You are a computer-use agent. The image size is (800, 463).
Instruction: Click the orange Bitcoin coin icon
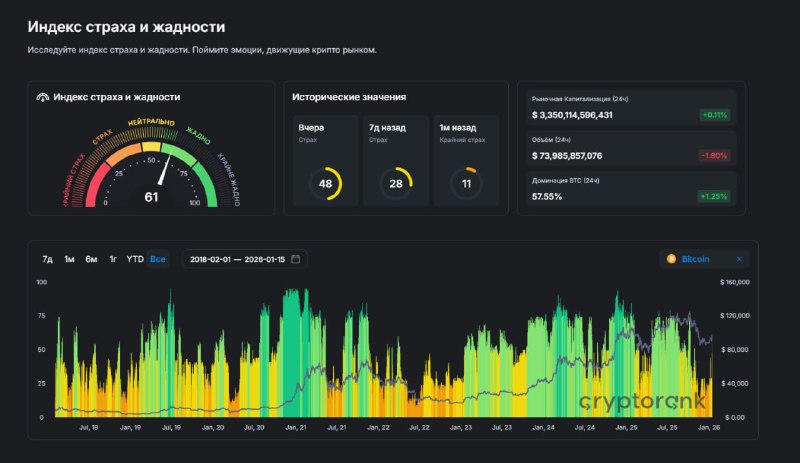(x=671, y=259)
